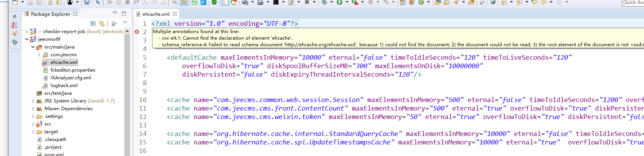Select logback.xml file
This screenshot has width=644, height=156.
pos(64,86)
